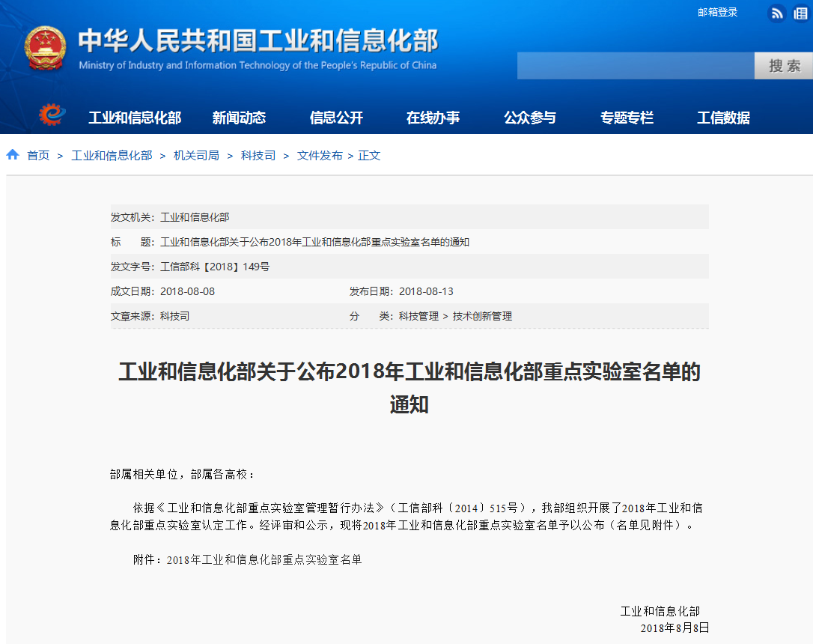Click 科技司 breadcrumb link
Image resolution: width=813 pixels, height=644 pixels.
(258, 156)
